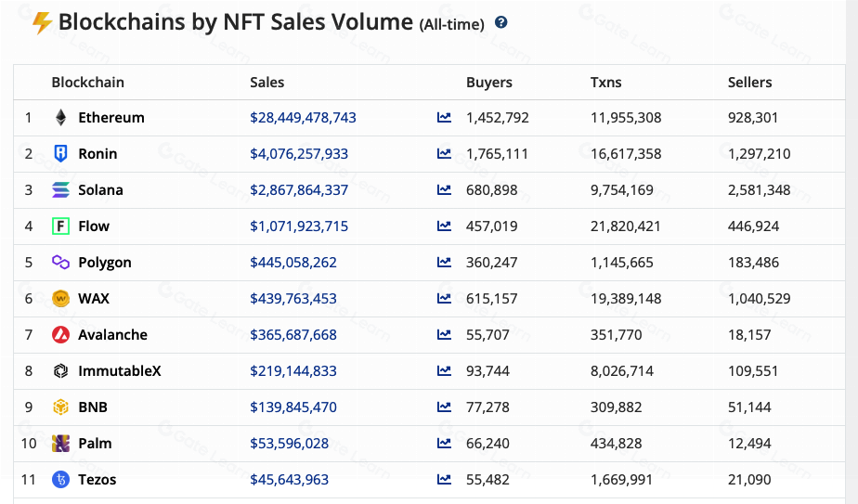Click Palm sales value $53,596,028

(x=289, y=444)
